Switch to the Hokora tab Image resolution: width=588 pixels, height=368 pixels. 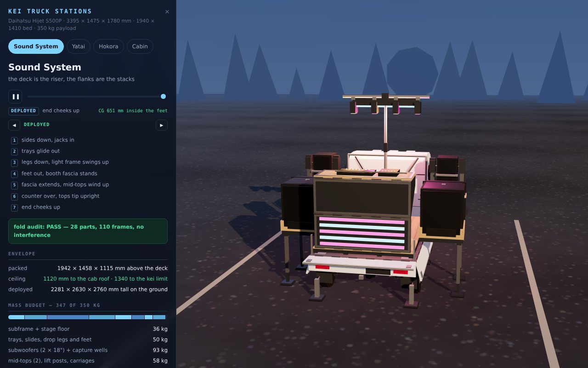tap(108, 46)
